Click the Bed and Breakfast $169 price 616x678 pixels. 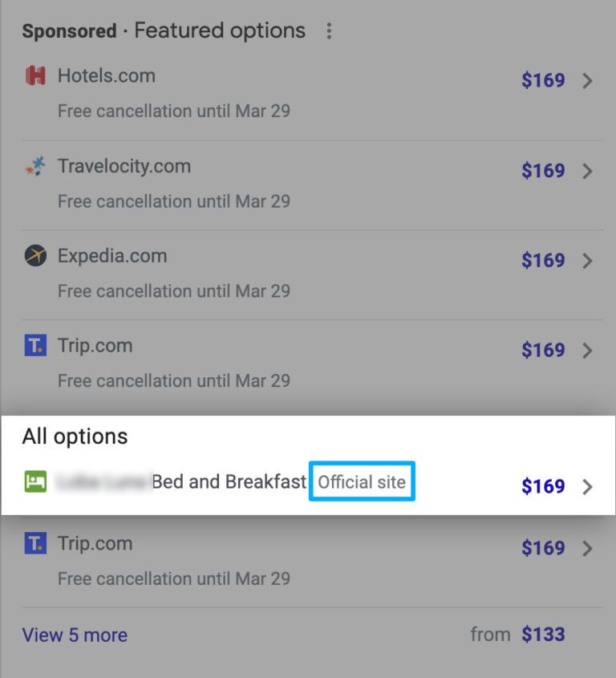[x=543, y=486]
